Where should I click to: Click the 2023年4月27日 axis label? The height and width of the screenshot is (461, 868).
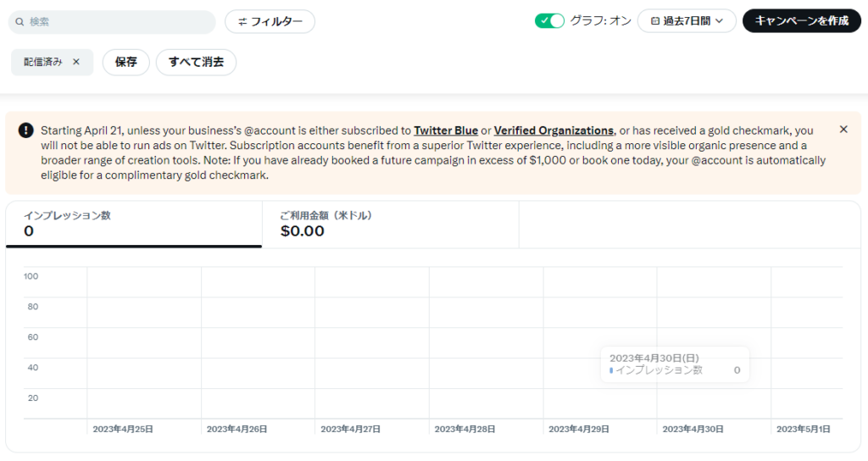(350, 429)
